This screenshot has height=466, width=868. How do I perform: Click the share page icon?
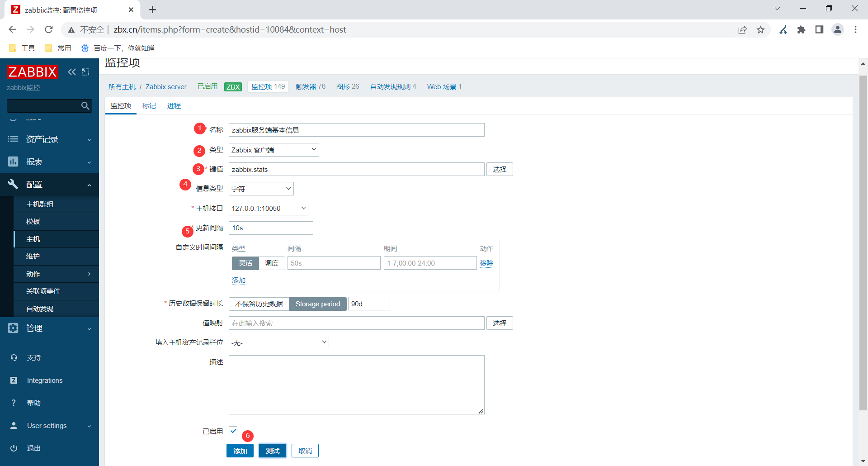[742, 30]
